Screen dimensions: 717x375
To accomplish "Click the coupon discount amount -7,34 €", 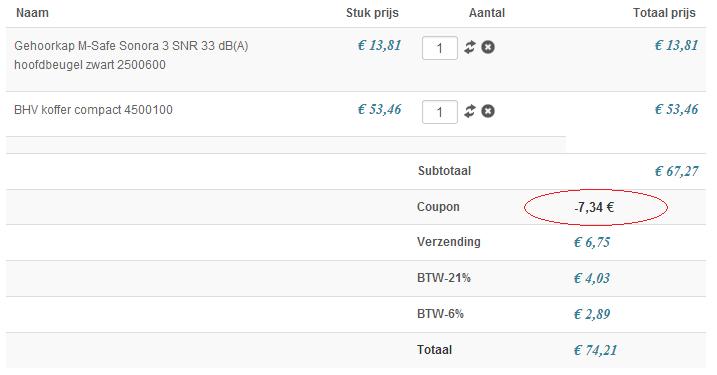I will 594,207.
